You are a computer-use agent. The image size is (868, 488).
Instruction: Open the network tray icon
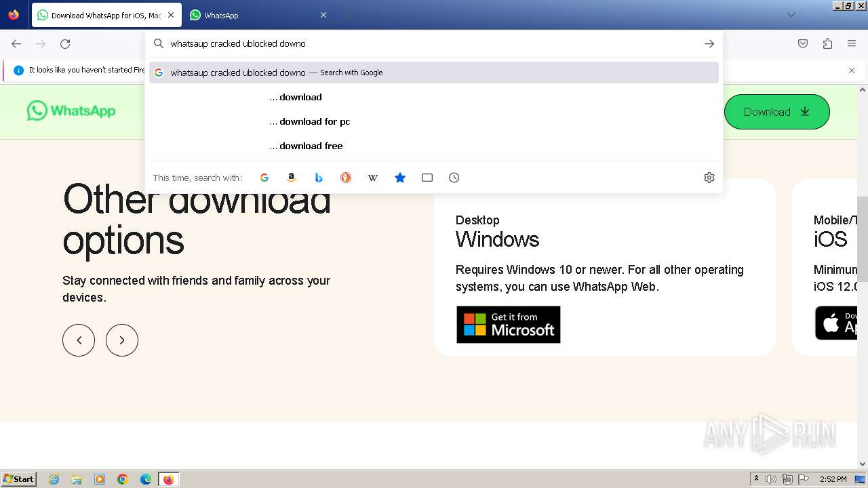pos(787,479)
